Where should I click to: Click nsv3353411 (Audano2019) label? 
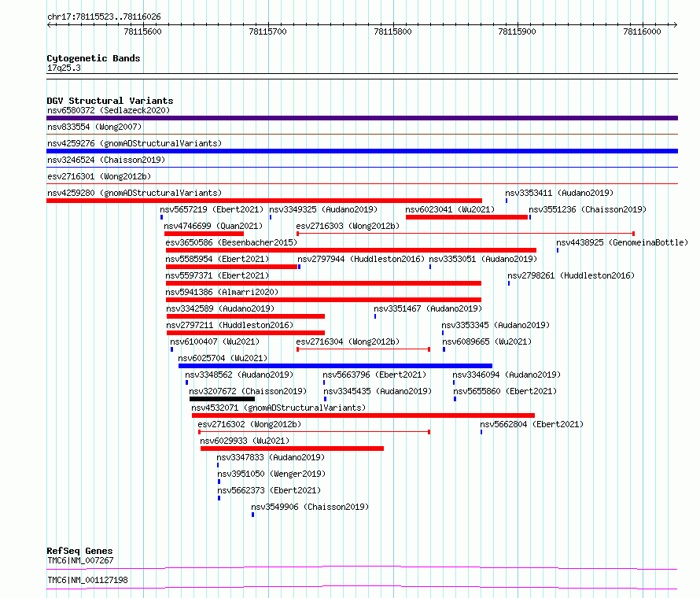559,193
